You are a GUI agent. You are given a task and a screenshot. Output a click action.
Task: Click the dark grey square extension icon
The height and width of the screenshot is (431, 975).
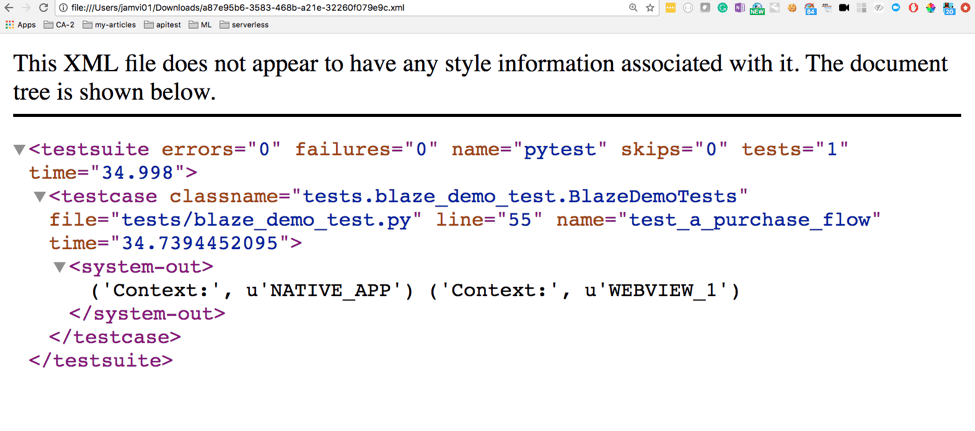(x=705, y=7)
